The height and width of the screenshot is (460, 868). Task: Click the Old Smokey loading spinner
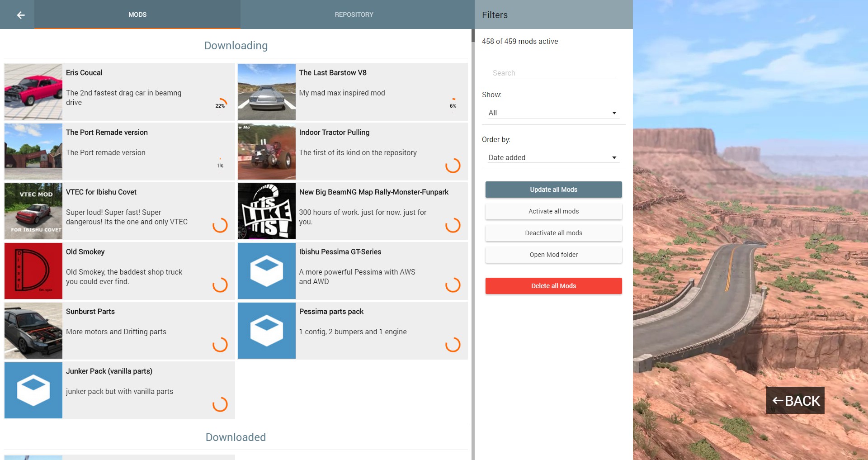click(x=220, y=285)
